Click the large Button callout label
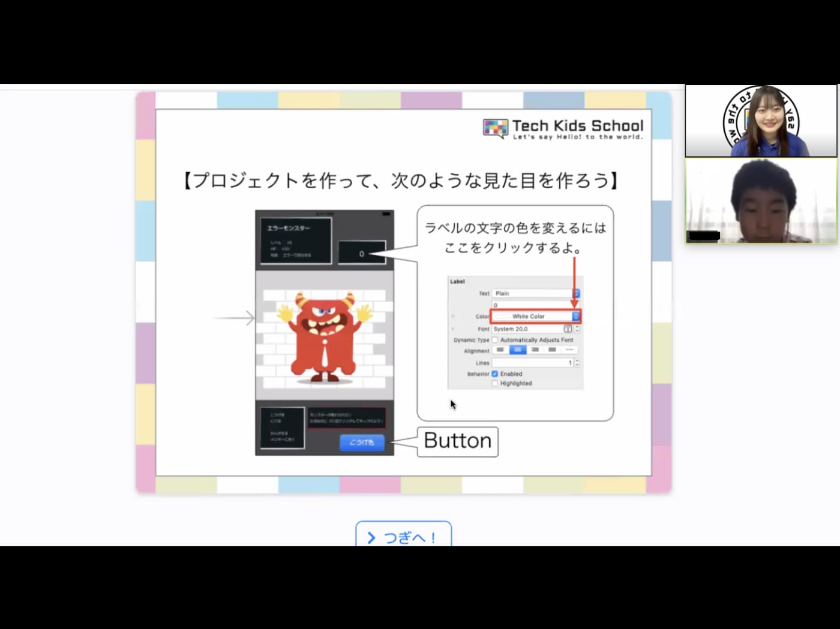 click(458, 441)
